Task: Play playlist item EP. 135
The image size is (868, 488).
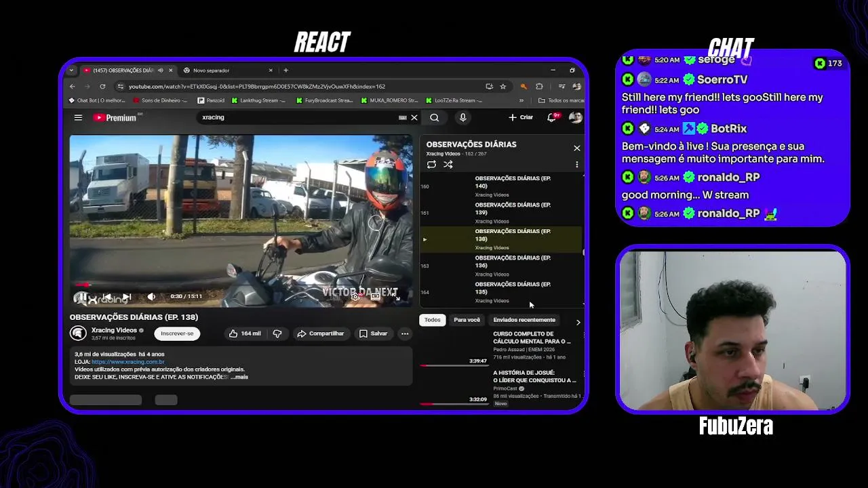Action: (x=501, y=292)
